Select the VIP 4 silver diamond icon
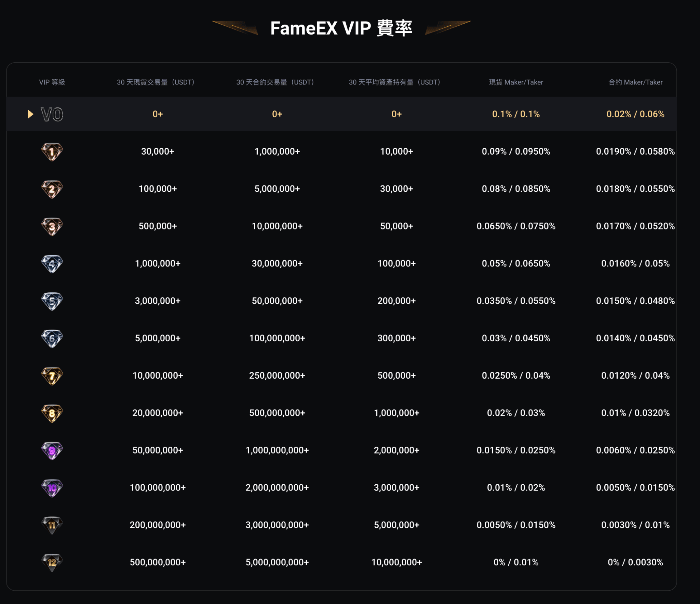700x604 pixels. [x=52, y=264]
